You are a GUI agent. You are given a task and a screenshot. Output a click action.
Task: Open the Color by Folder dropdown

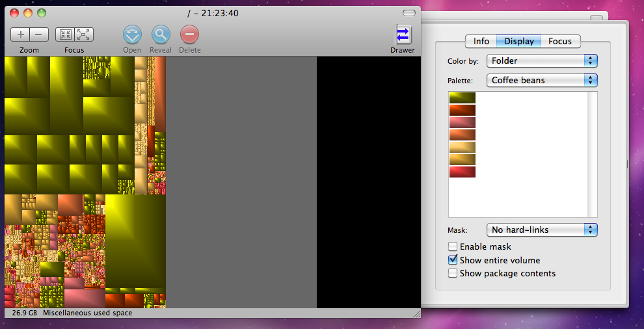[542, 60]
